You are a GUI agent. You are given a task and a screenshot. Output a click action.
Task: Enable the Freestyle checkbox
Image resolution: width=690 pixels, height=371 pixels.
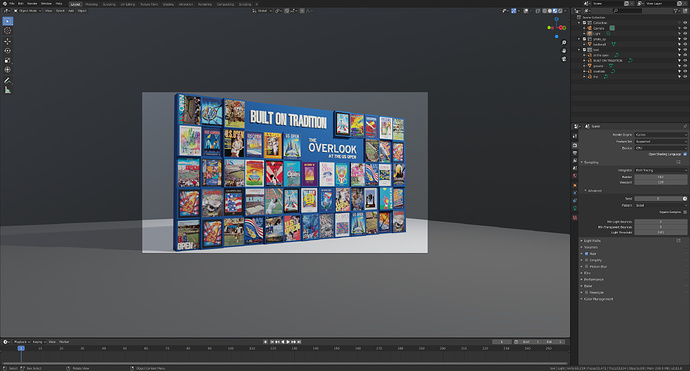point(587,292)
